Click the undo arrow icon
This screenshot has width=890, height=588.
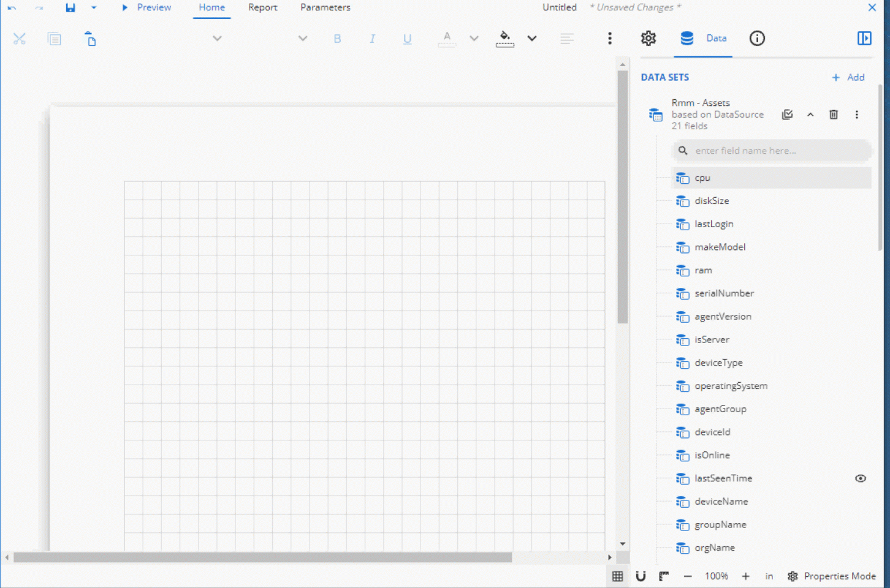(12, 8)
